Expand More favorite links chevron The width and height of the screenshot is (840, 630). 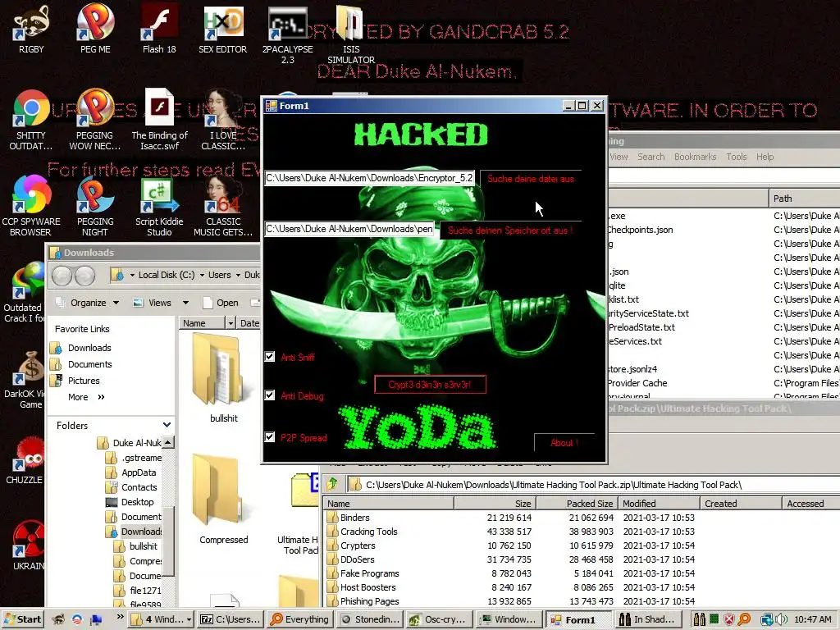coord(101,397)
